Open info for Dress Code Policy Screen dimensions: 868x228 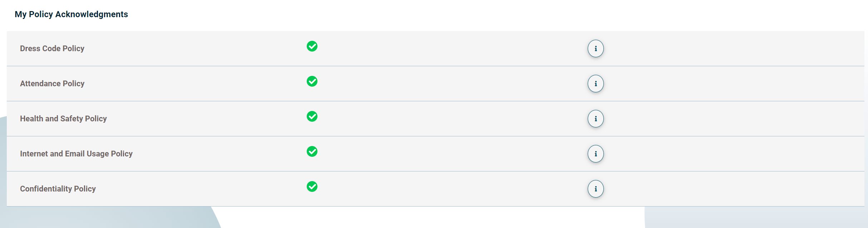pos(596,49)
